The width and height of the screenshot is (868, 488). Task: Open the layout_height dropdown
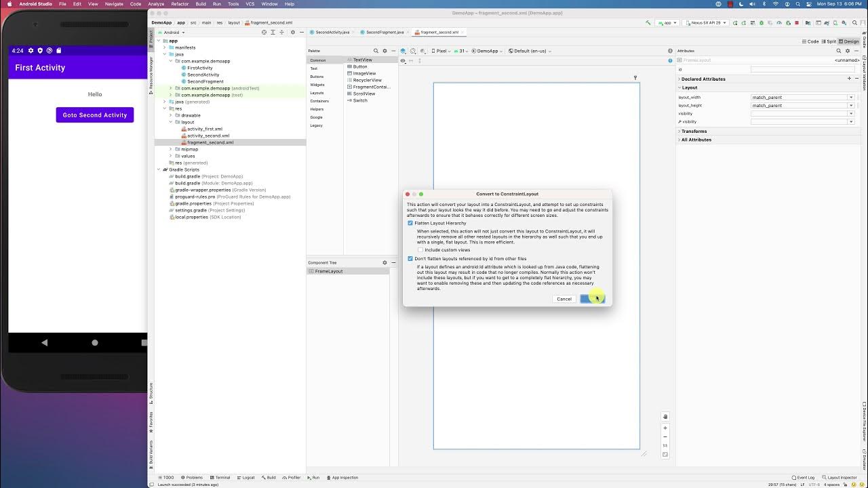coord(851,105)
